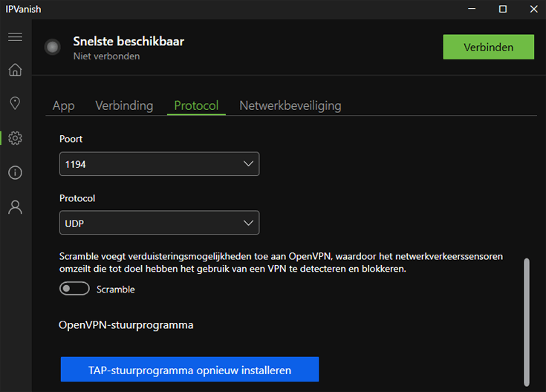Viewport: 546px width, 392px height.
Task: Toggle the Scramble switch
Action: point(74,289)
